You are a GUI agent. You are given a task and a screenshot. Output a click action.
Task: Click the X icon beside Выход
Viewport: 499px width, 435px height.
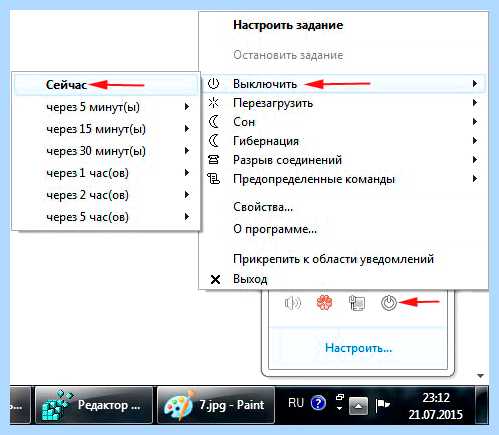[215, 279]
